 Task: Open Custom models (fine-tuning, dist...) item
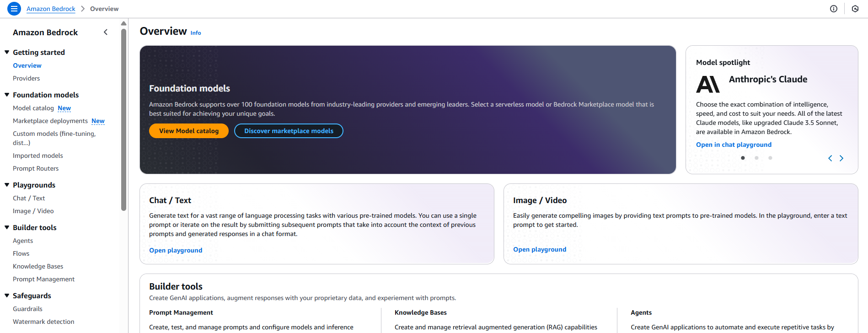(x=54, y=138)
